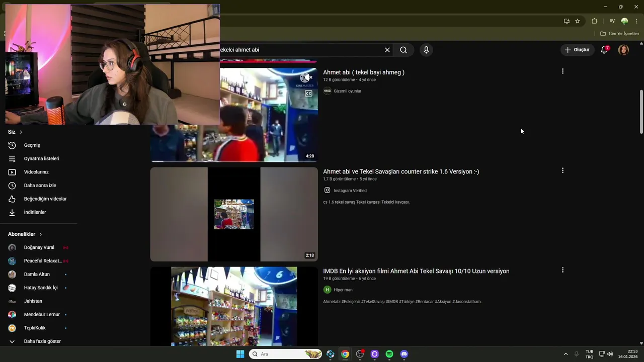The image size is (644, 362).
Task: Show hidden system tray icons
Action: click(566, 354)
